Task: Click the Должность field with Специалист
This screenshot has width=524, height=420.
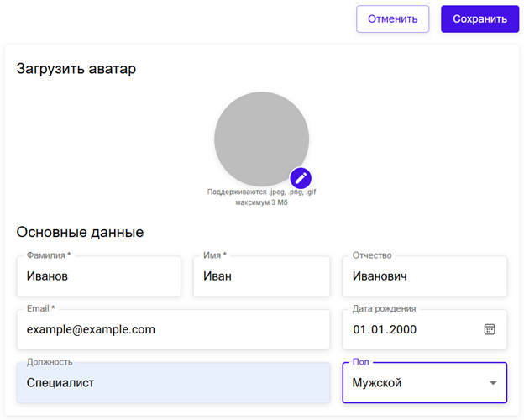Action: coord(174,383)
